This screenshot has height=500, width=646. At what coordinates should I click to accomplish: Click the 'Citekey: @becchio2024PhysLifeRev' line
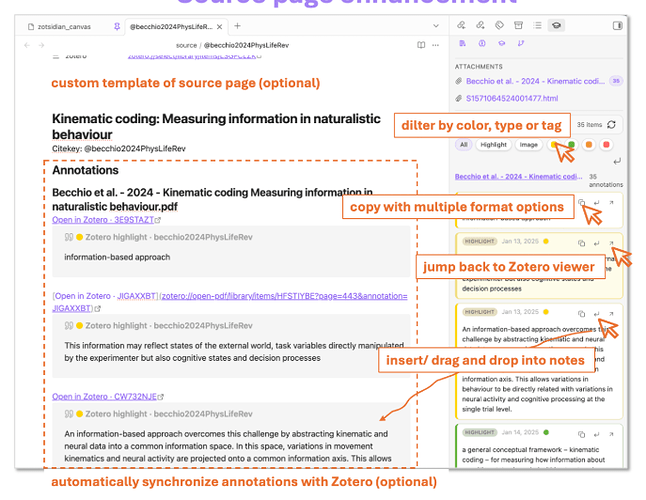click(x=119, y=148)
